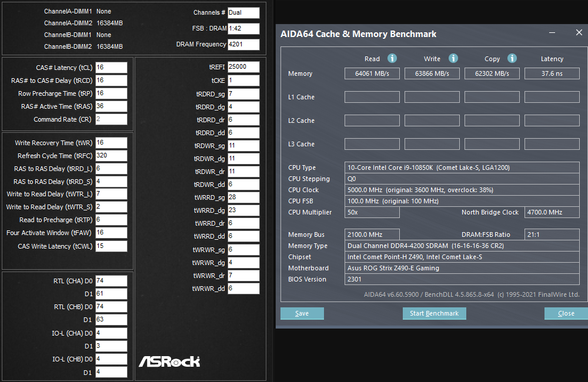
Task: Click the FSB : DRAM 1:42 field
Action: click(x=243, y=28)
